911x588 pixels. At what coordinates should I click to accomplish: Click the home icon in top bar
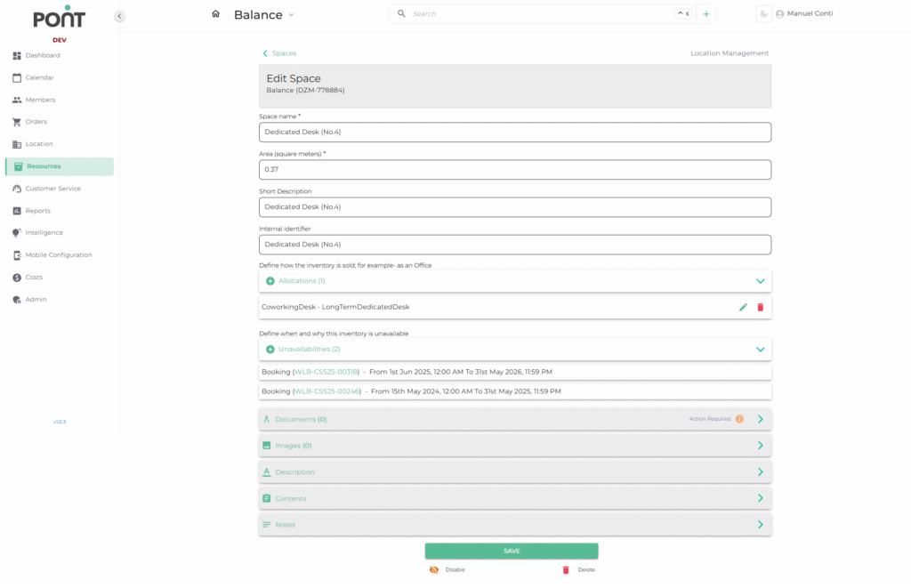click(215, 14)
